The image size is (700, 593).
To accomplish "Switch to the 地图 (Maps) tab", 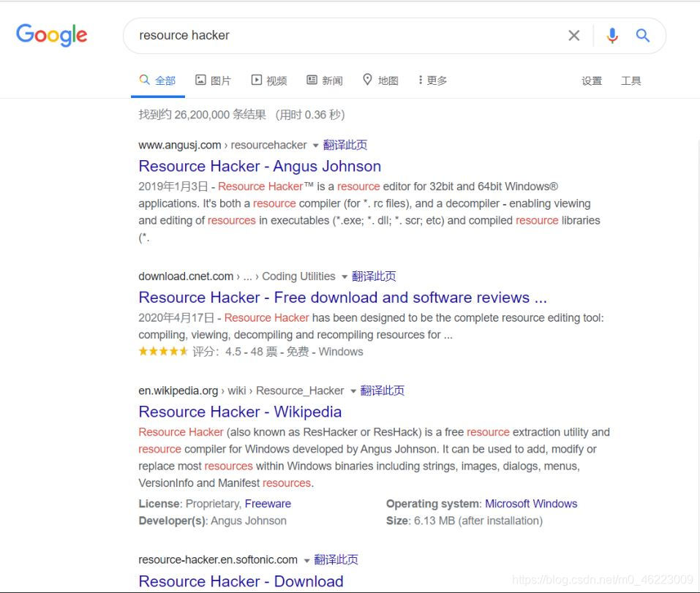I will point(380,80).
